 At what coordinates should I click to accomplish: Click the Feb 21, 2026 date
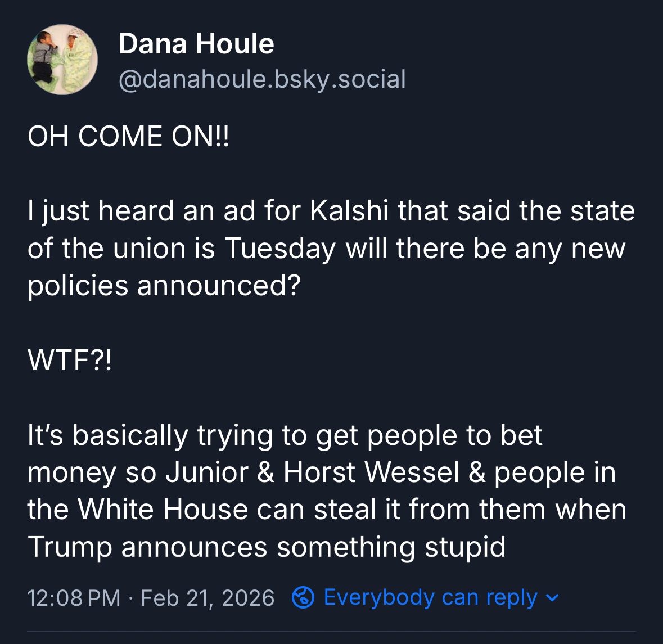[x=208, y=597]
